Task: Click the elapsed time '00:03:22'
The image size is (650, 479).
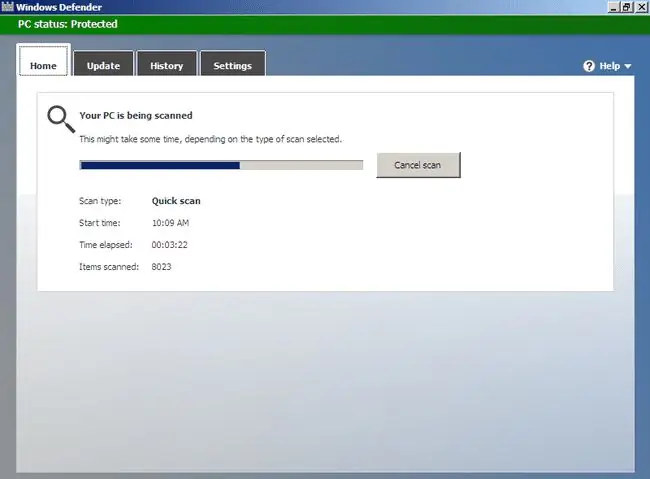Action: (x=170, y=245)
